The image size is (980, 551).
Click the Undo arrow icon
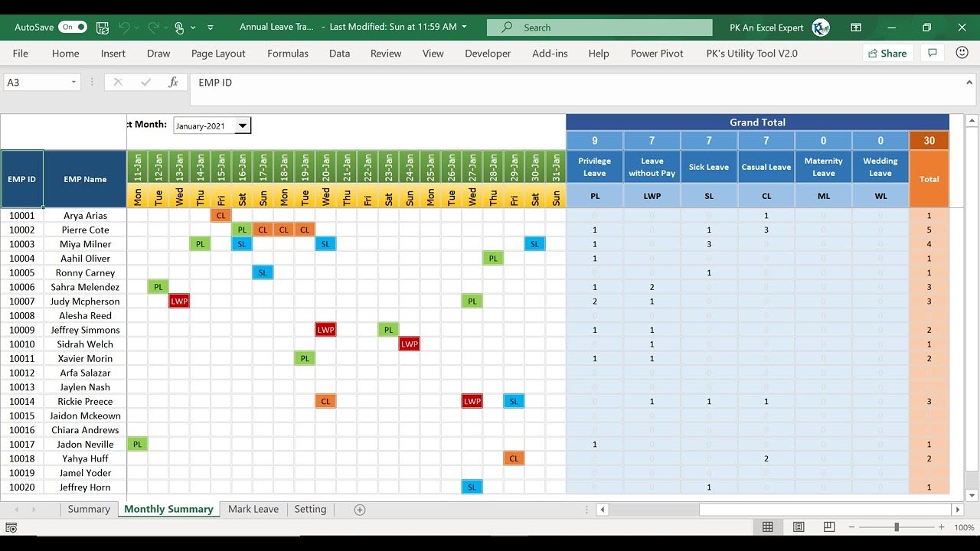(124, 27)
